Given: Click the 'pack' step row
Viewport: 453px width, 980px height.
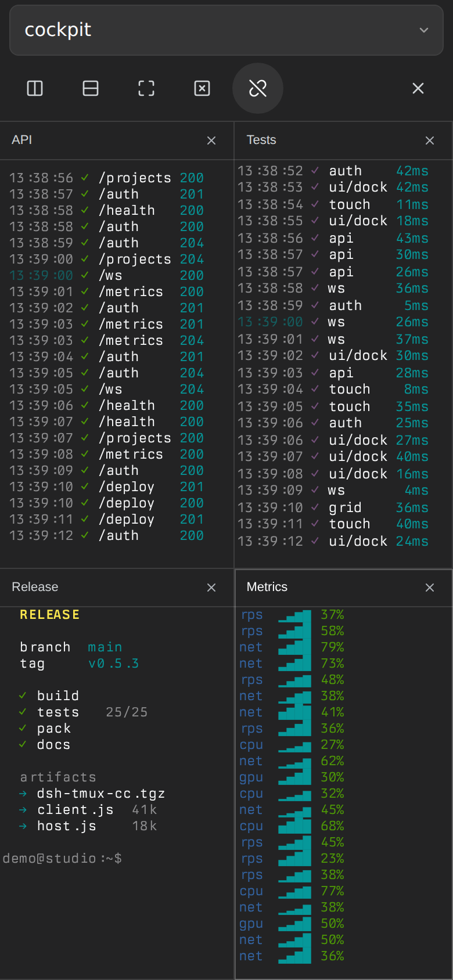Looking at the screenshot, I should click(45, 729).
